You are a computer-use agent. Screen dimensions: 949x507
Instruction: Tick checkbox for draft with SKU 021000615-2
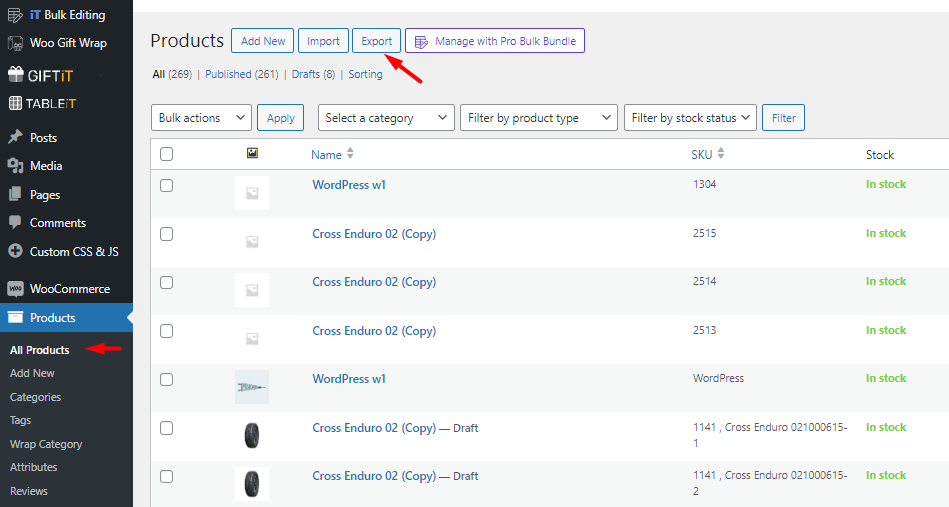(x=166, y=477)
